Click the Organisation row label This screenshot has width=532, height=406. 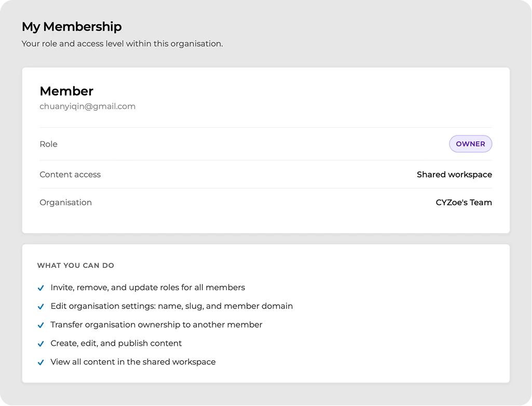[x=66, y=202]
